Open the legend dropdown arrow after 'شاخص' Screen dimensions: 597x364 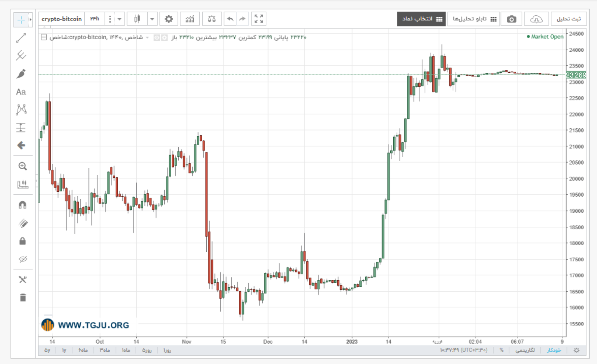[x=147, y=37]
